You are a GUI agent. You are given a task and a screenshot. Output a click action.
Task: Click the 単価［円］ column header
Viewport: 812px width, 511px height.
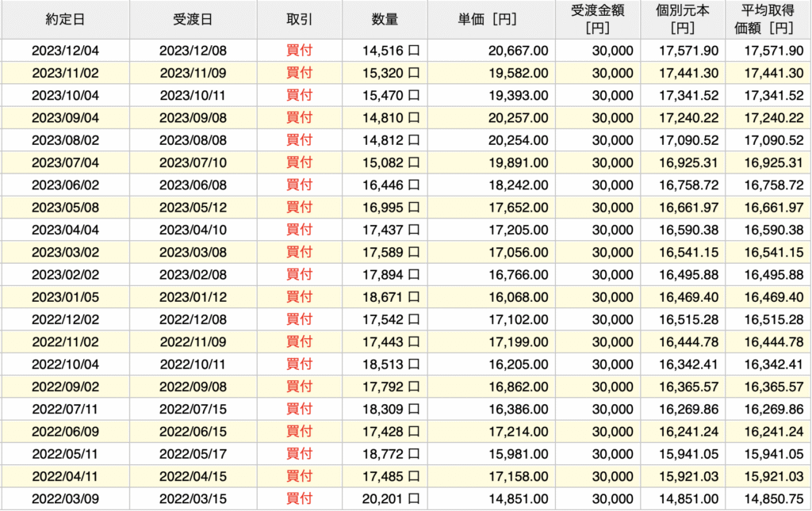(x=491, y=20)
